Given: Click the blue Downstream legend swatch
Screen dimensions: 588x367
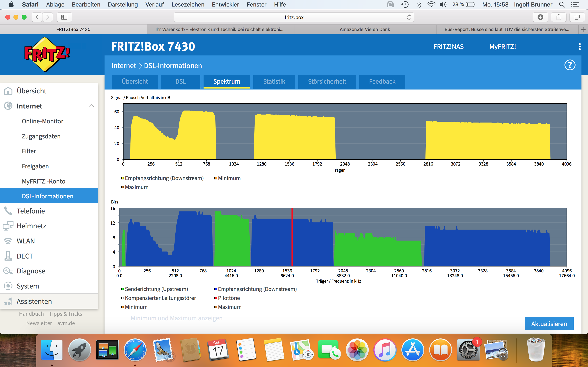Looking at the screenshot, I should coord(216,289).
